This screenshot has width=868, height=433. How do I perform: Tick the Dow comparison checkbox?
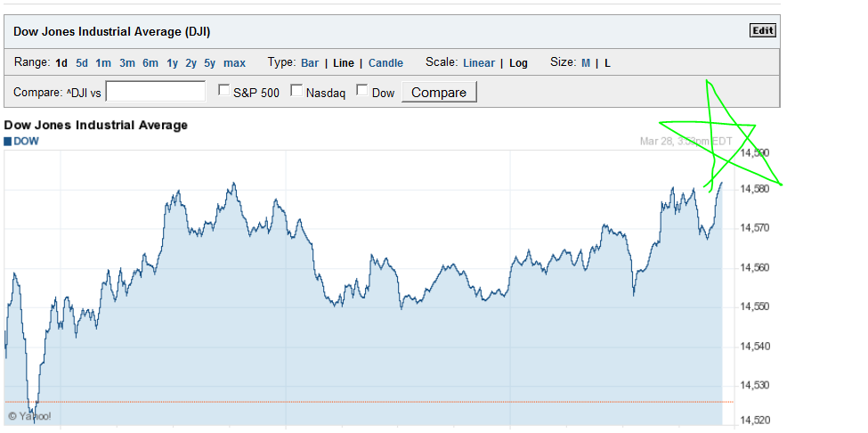pos(362,91)
